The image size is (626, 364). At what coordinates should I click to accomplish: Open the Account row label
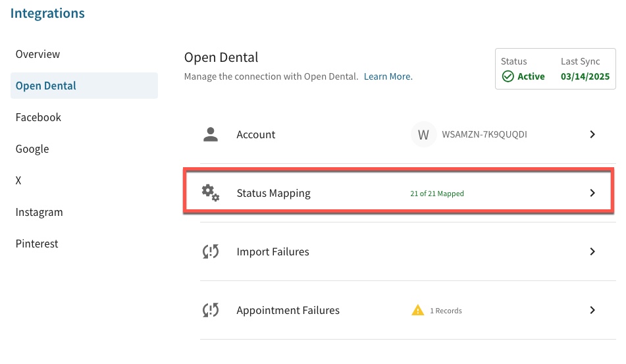256,134
